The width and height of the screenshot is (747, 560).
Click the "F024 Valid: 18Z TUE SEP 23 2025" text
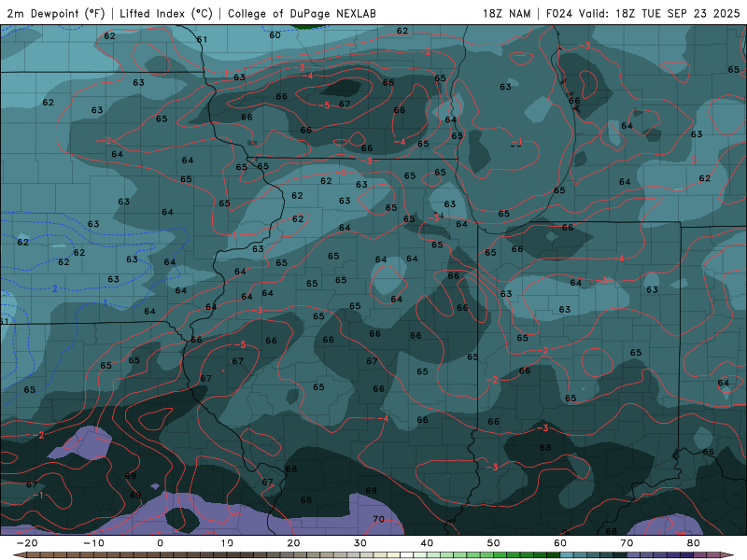click(x=642, y=13)
